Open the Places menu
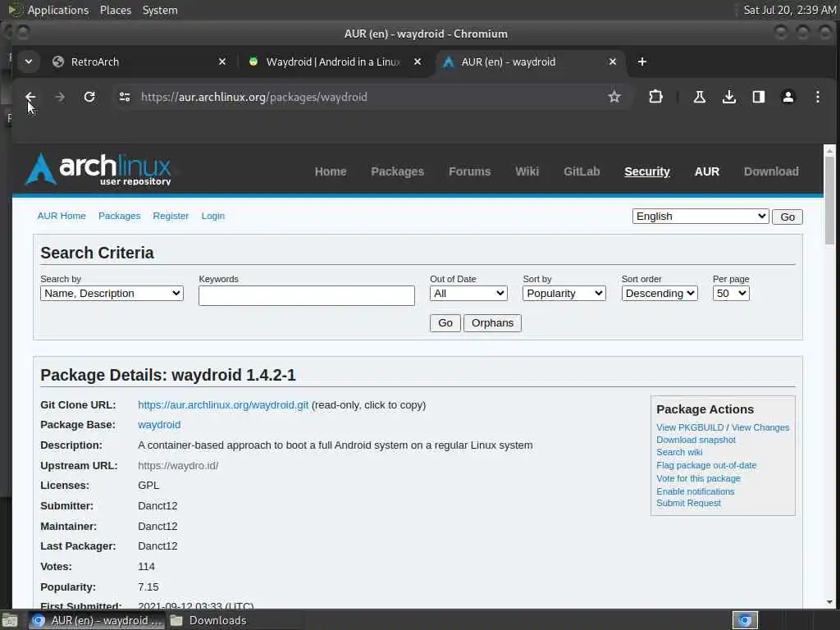Screen dimensions: 840x630 point(115,10)
